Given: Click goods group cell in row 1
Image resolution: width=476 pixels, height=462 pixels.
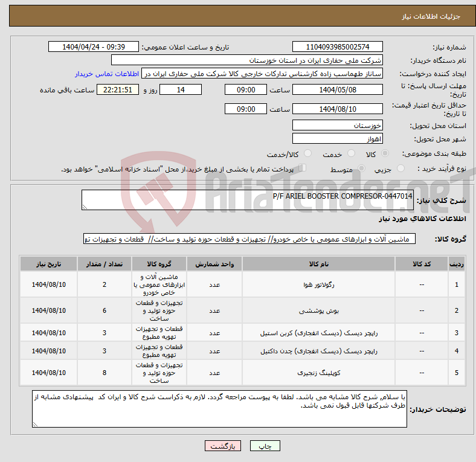Looking at the screenshot, I should [x=159, y=284].
